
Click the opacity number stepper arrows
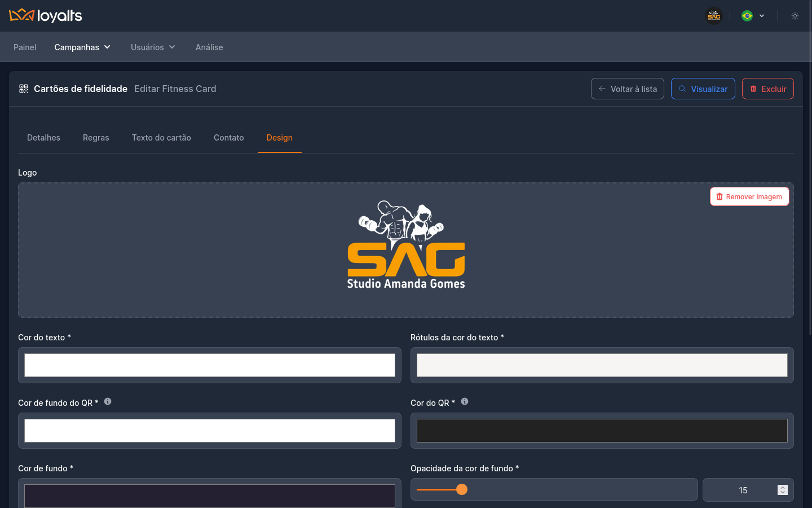point(783,490)
